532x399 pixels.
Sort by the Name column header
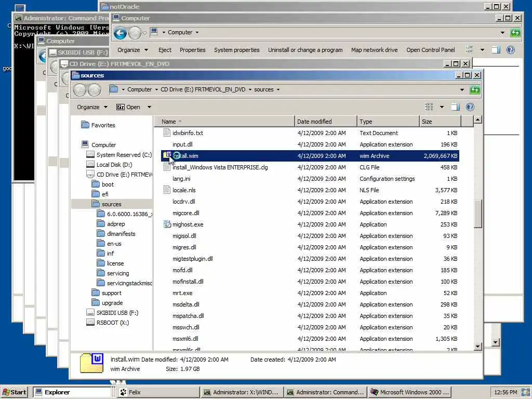point(224,122)
